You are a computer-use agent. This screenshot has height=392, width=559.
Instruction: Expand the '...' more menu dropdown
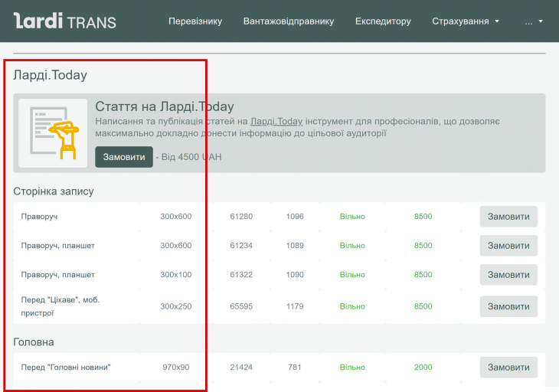tap(533, 21)
